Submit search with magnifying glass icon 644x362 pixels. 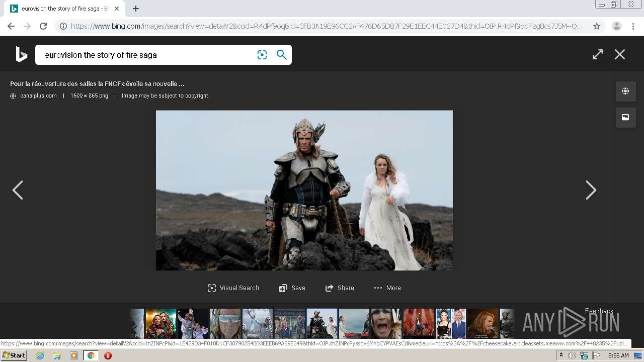pos(282,55)
